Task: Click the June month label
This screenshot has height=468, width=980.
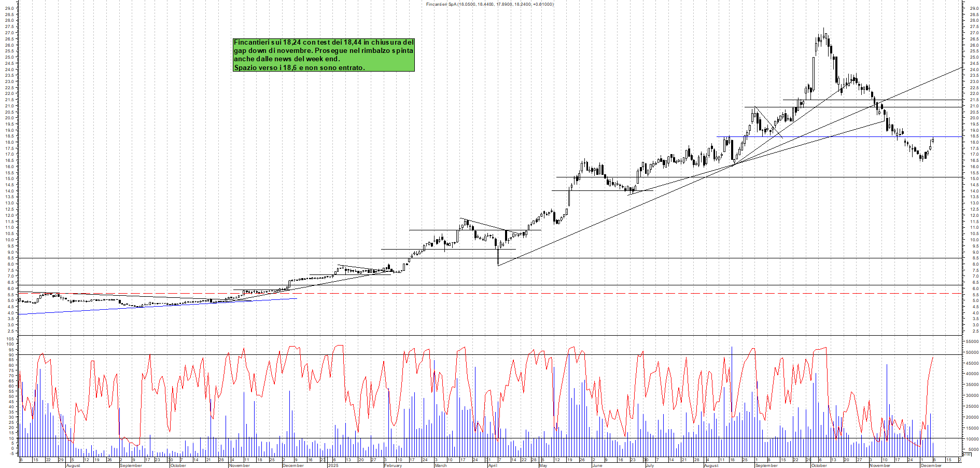Action: 597,465
